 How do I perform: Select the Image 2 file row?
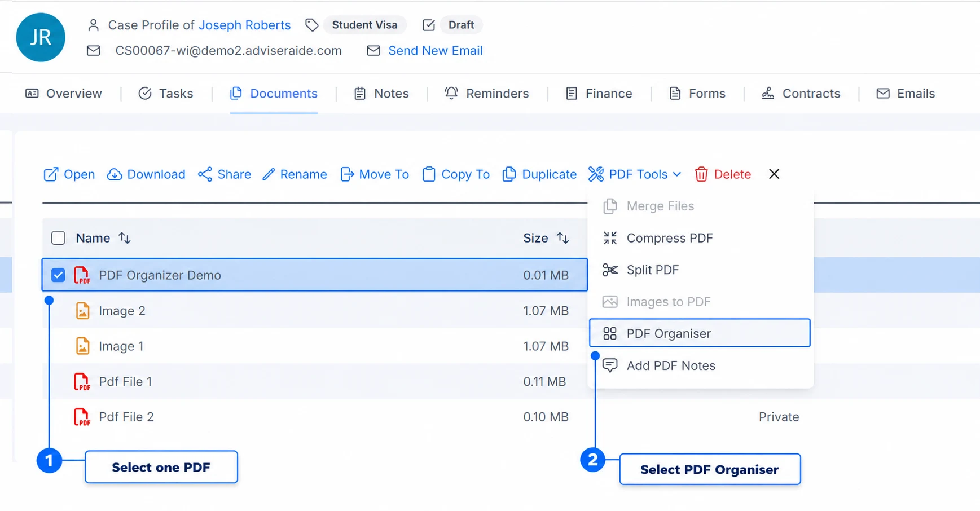(x=315, y=311)
